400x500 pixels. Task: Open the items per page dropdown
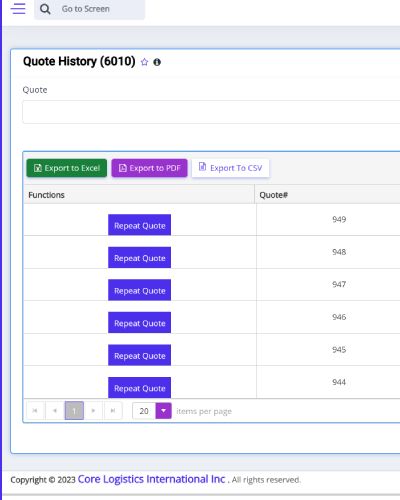(x=163, y=411)
